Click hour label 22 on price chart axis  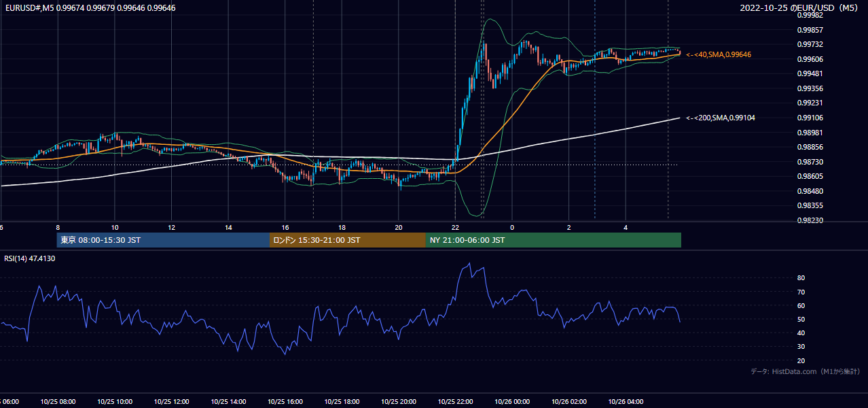coord(455,227)
